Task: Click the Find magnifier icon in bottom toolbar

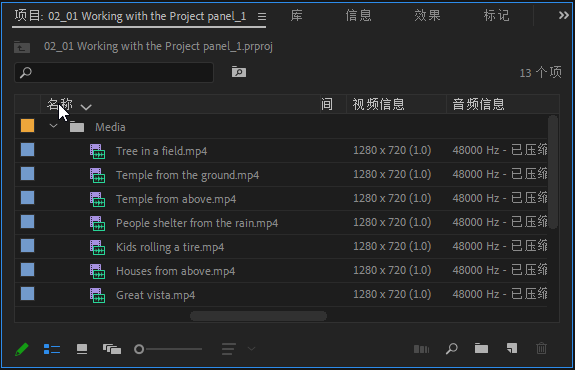Action: pyautogui.click(x=451, y=349)
